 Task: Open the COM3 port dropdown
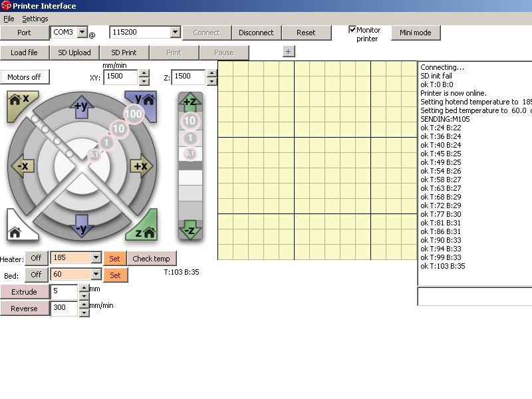pos(82,32)
